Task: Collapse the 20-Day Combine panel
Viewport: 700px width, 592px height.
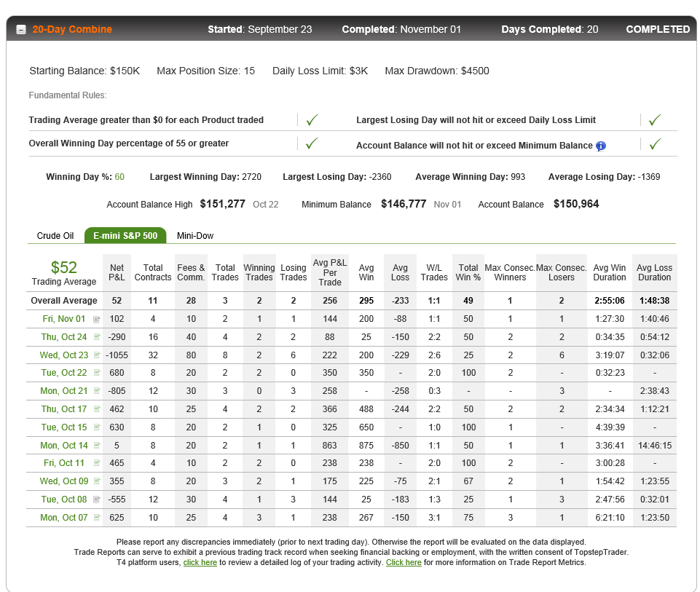Action: click(x=21, y=30)
